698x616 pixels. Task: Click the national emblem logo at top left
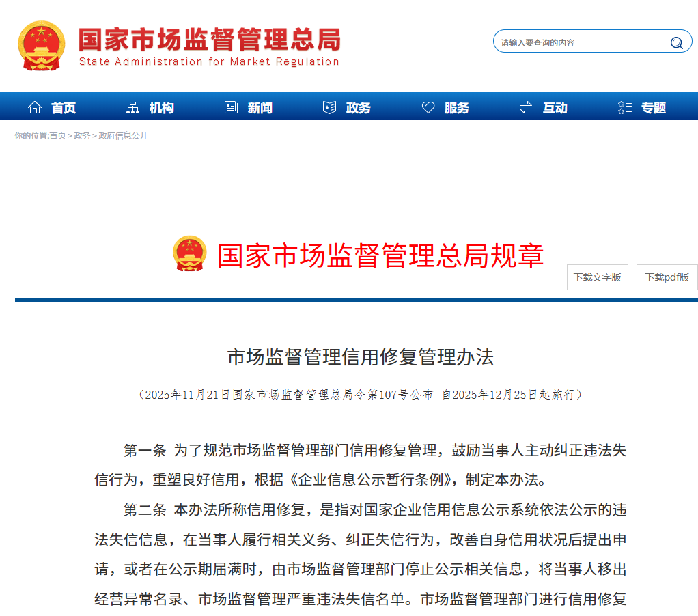point(42,45)
